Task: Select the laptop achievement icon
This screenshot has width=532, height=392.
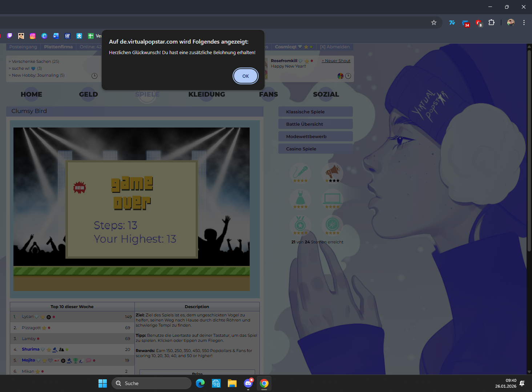Action: (x=332, y=198)
